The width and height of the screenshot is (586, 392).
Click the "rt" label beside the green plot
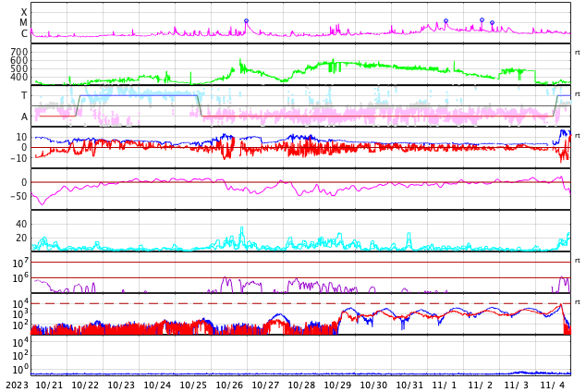click(577, 53)
